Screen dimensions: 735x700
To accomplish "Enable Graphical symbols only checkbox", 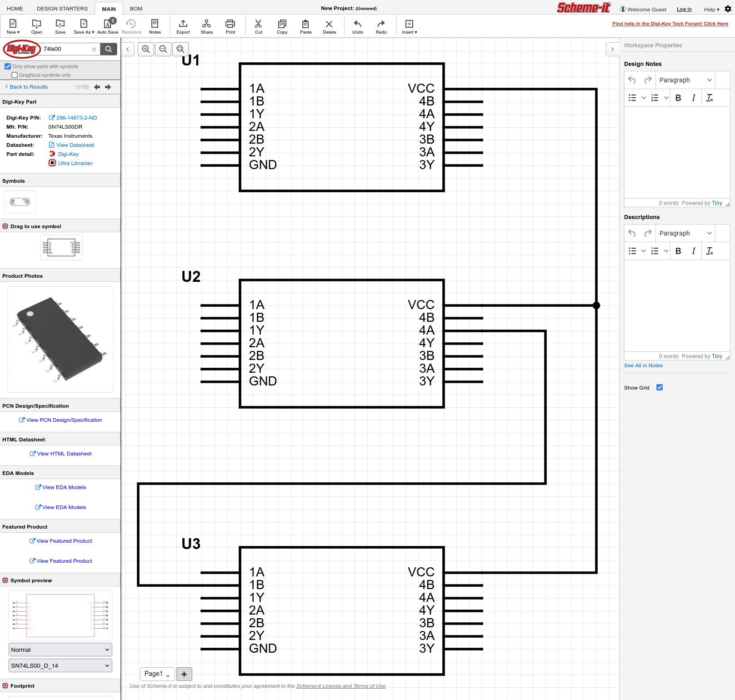I will (x=15, y=75).
